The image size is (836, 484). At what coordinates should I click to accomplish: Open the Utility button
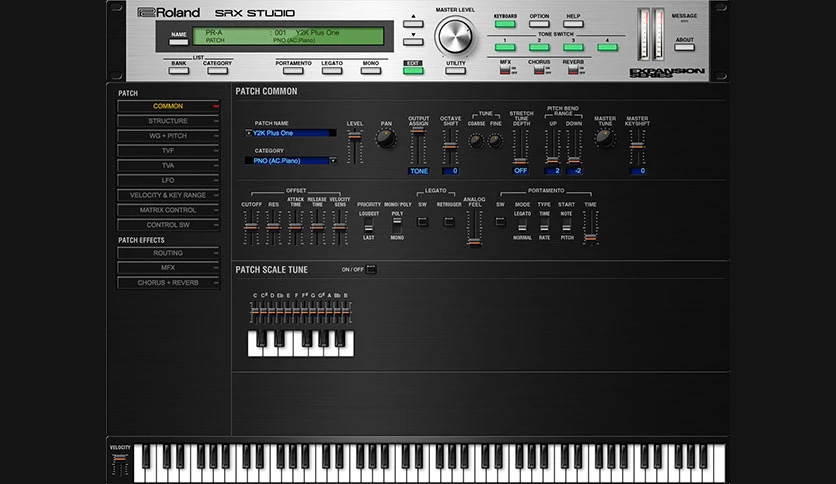click(x=455, y=70)
